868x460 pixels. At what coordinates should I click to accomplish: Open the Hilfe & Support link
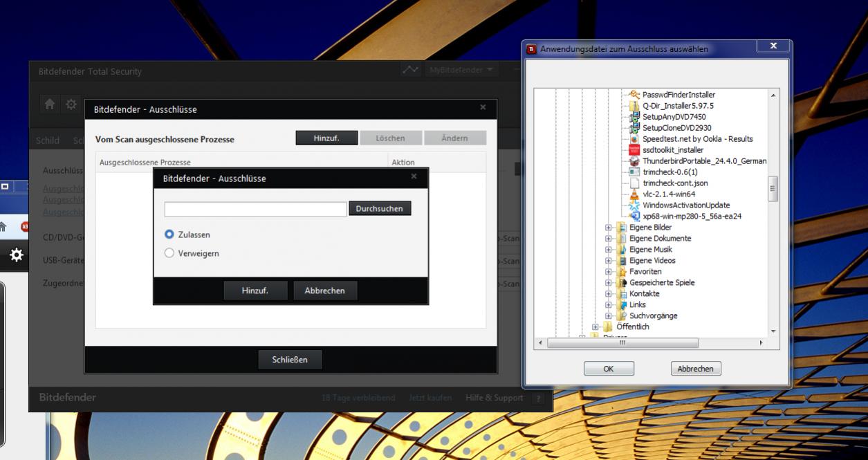pos(495,398)
